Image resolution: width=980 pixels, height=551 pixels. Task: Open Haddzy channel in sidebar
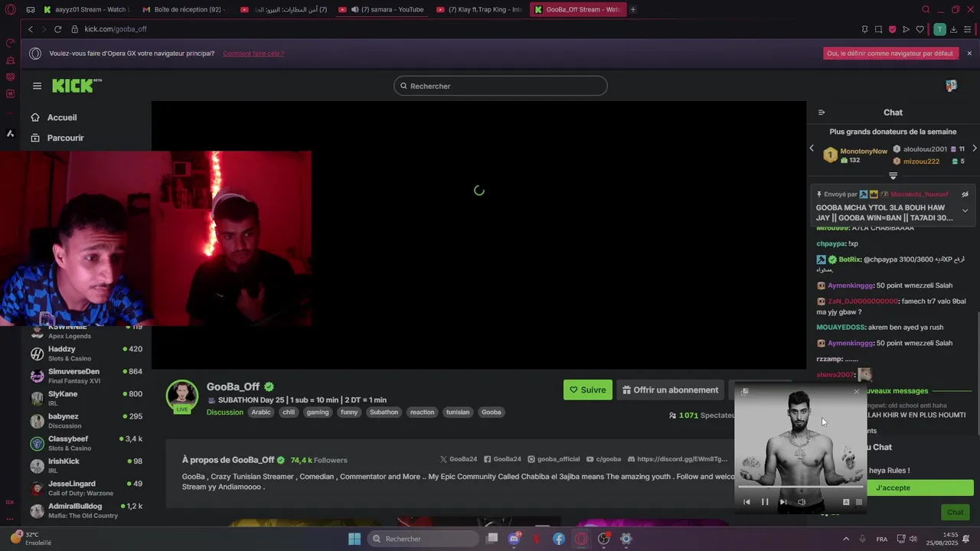pyautogui.click(x=86, y=354)
